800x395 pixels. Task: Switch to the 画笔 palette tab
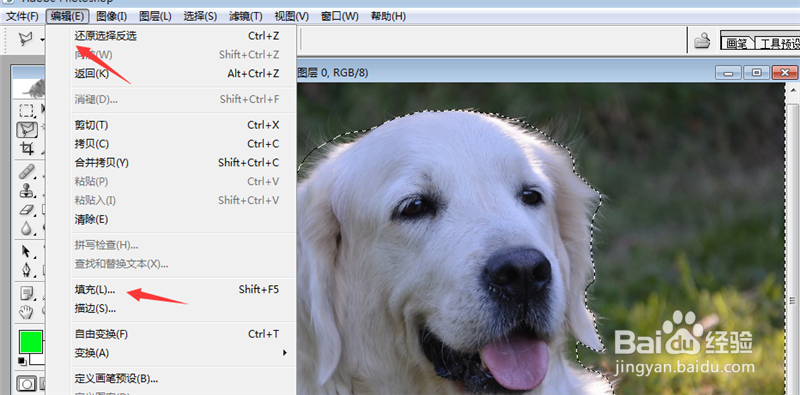pyautogui.click(x=737, y=44)
